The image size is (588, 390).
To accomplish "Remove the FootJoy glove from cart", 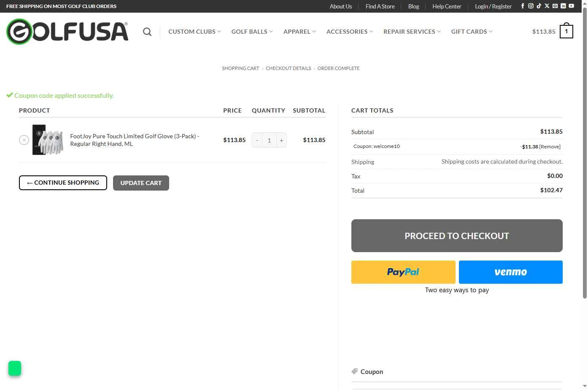I will click(24, 140).
